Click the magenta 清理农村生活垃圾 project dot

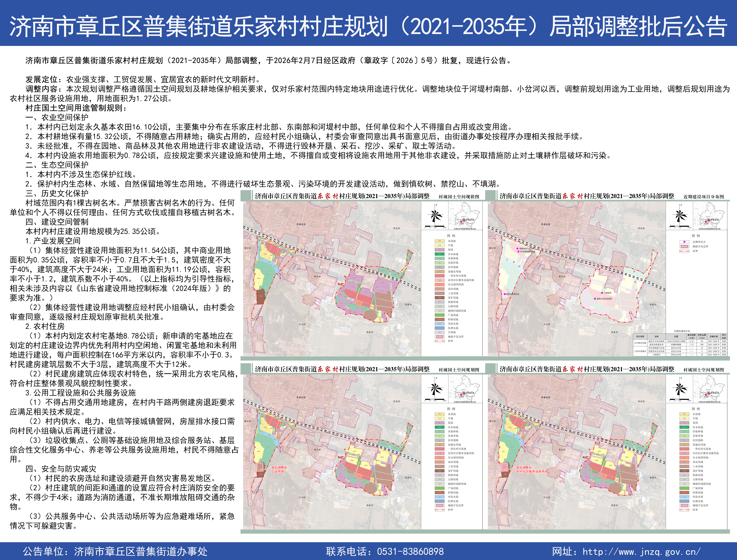click(x=517, y=249)
